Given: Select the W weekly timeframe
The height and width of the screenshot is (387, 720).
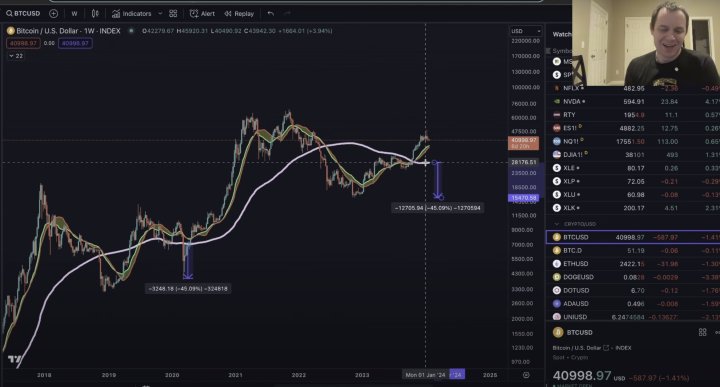Looking at the screenshot, I should (74, 13).
